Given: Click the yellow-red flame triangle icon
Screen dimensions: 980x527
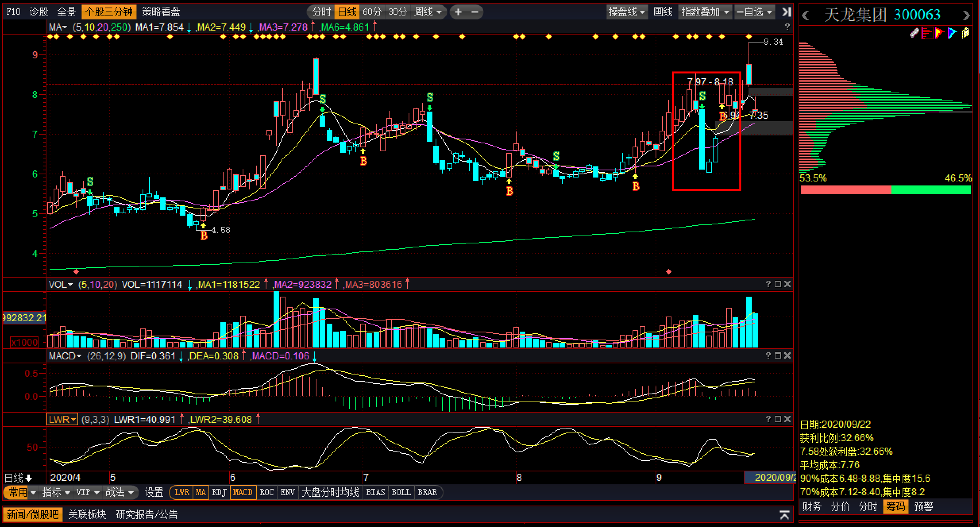Looking at the screenshot, I should (x=939, y=33).
